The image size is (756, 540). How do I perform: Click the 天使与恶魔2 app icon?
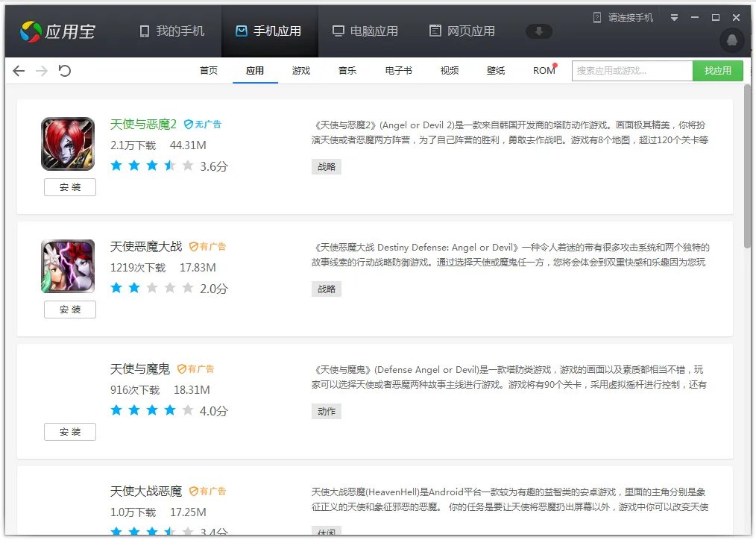pyautogui.click(x=68, y=144)
